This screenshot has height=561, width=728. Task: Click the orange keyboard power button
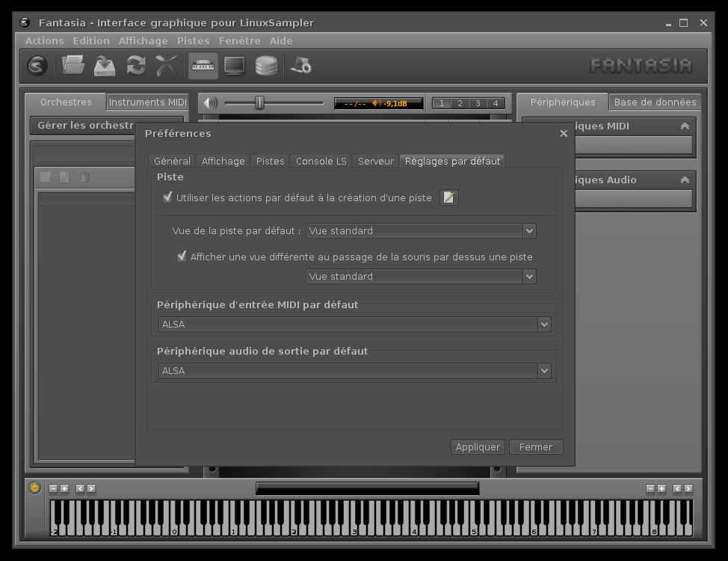pyautogui.click(x=35, y=488)
